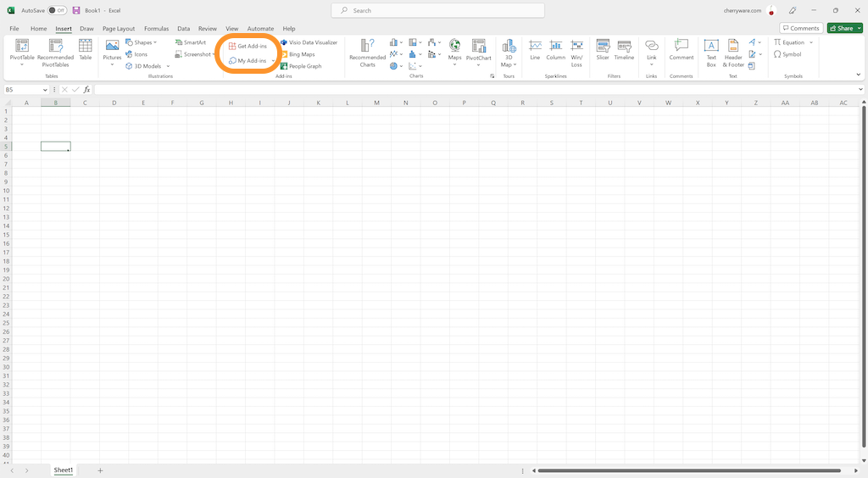Expand the Equation dropdown arrow
Screen dimensions: 868x478
click(811, 42)
